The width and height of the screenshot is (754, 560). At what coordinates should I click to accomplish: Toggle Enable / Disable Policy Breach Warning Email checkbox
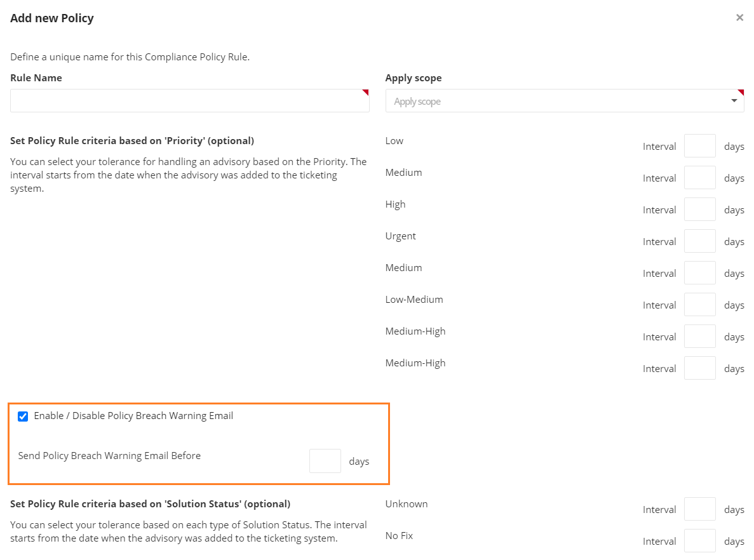point(23,417)
